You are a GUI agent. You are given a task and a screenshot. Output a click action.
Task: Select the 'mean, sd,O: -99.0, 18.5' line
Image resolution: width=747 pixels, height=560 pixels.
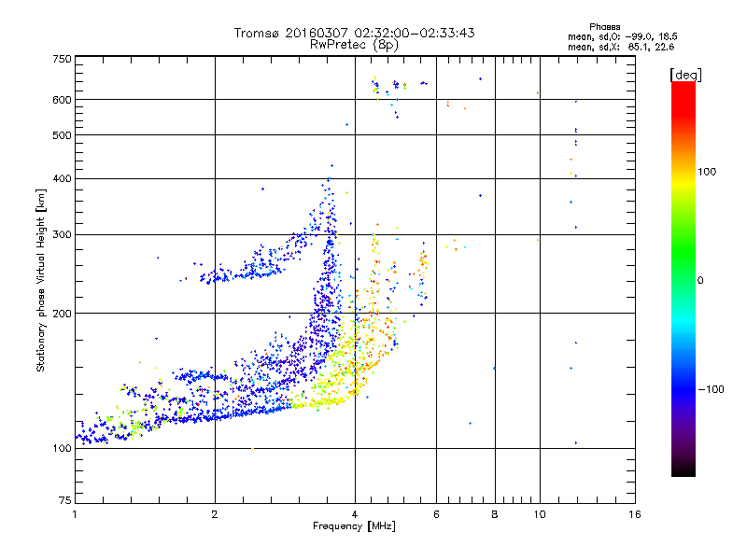(622, 36)
